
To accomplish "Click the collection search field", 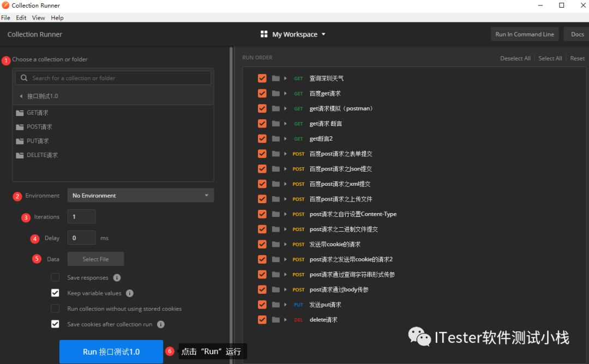I will 113,78.
